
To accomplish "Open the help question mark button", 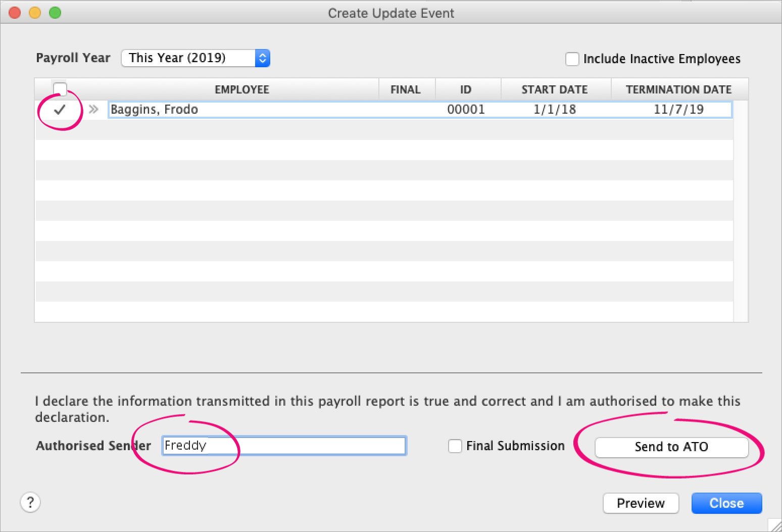I will tap(30, 502).
